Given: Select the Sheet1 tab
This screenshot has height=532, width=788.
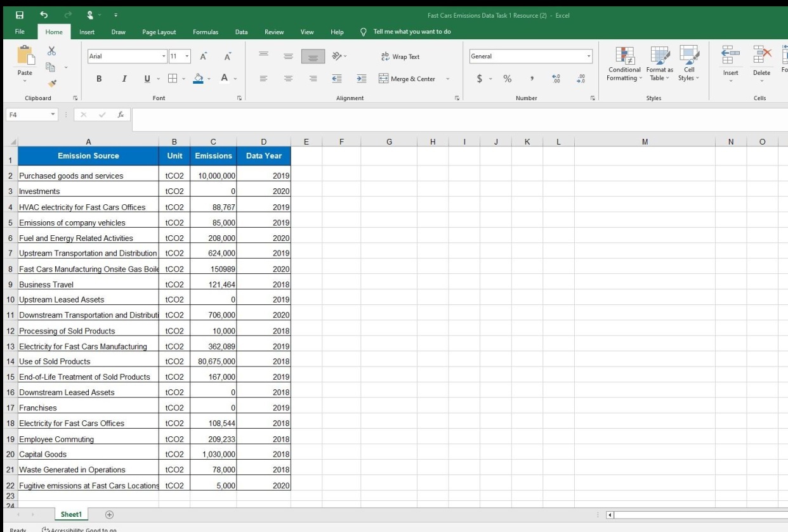Looking at the screenshot, I should (x=72, y=514).
